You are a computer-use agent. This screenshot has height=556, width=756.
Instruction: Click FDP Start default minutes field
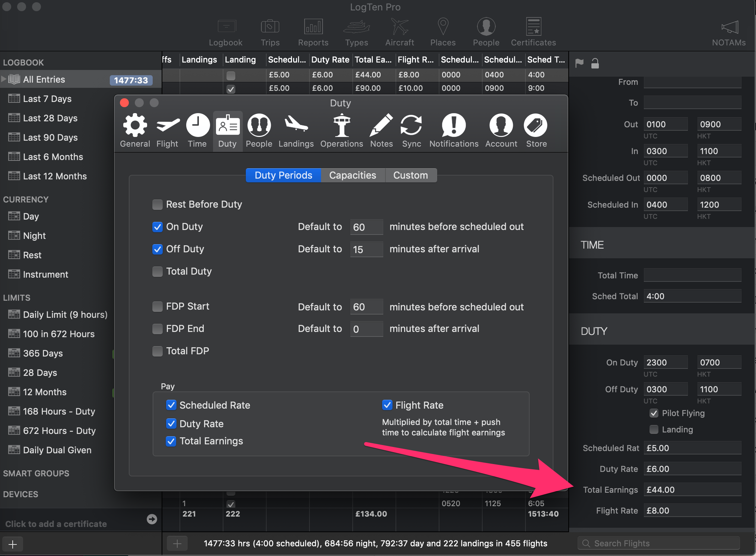point(366,307)
